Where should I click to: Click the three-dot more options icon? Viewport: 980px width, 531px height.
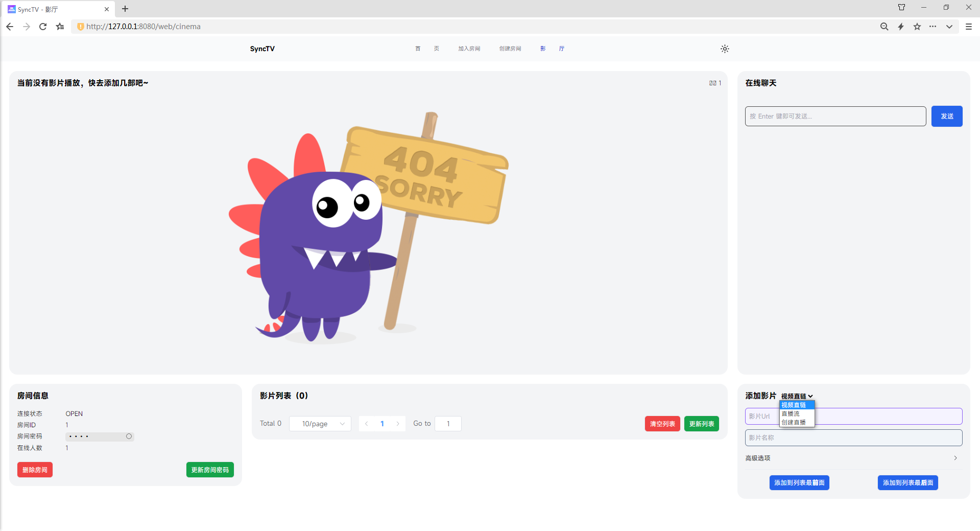coord(933,27)
